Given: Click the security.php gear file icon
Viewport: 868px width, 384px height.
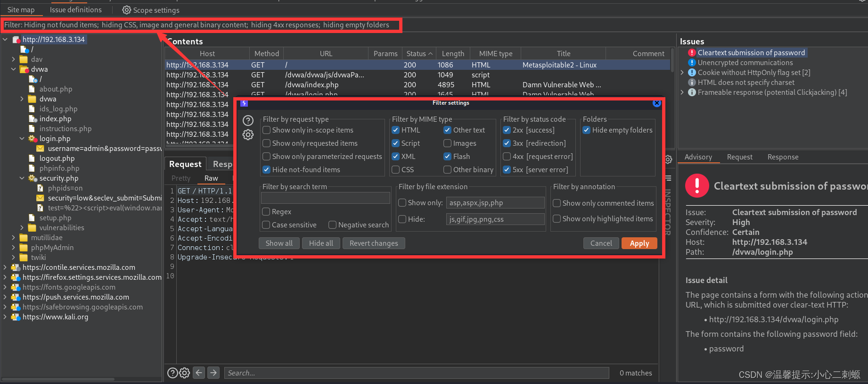Looking at the screenshot, I should click(33, 178).
